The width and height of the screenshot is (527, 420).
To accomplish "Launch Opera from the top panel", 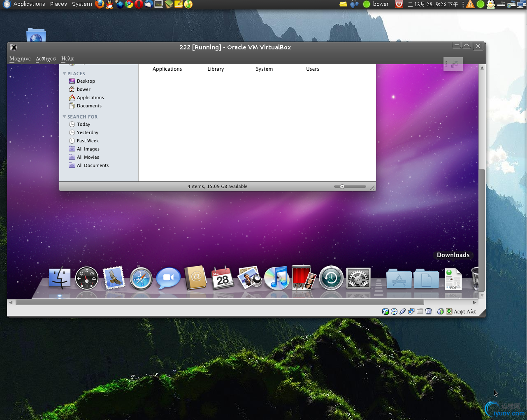I will [x=139, y=4].
